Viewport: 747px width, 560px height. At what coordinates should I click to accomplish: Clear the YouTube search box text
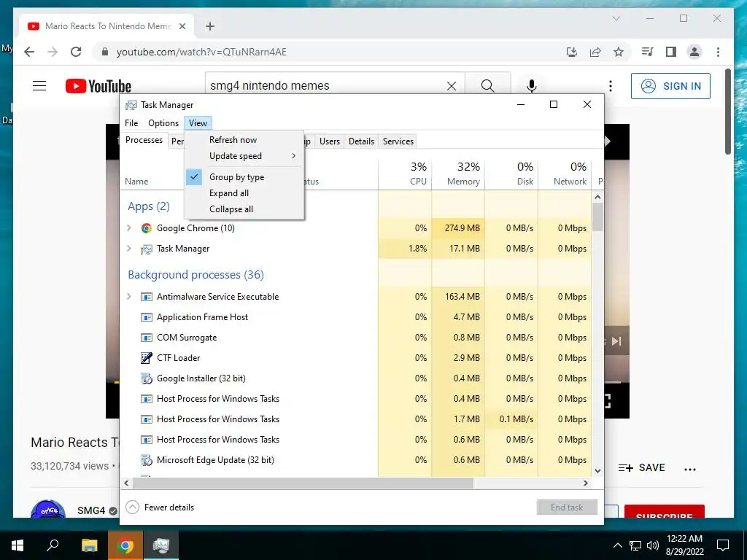451,86
